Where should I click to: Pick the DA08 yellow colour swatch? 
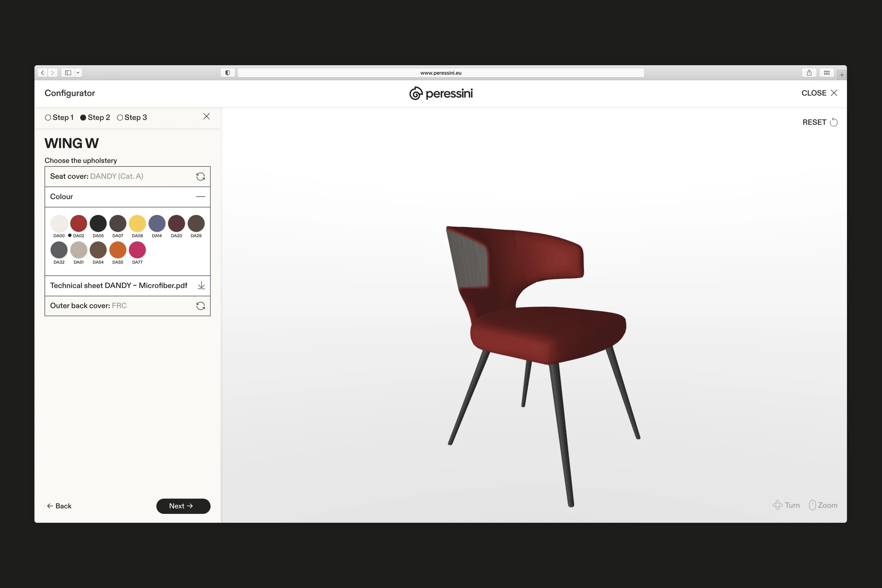pyautogui.click(x=137, y=224)
